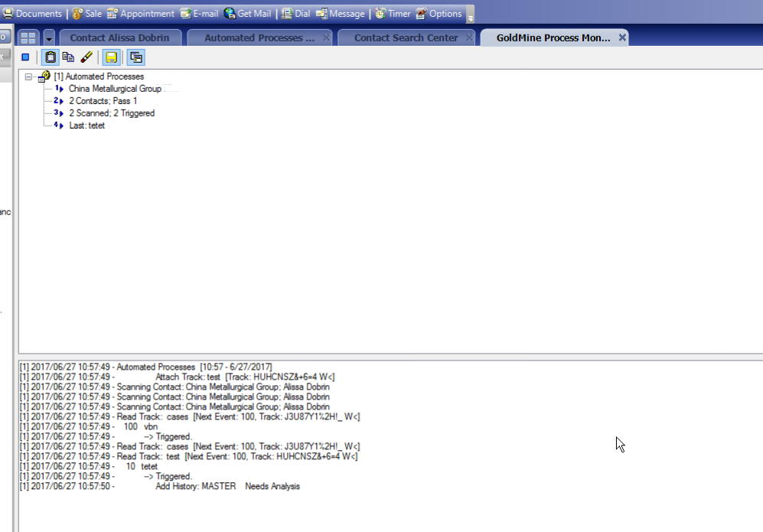The height and width of the screenshot is (532, 763).
Task: Collapse the Automated Processes tree node
Action: click(x=28, y=76)
